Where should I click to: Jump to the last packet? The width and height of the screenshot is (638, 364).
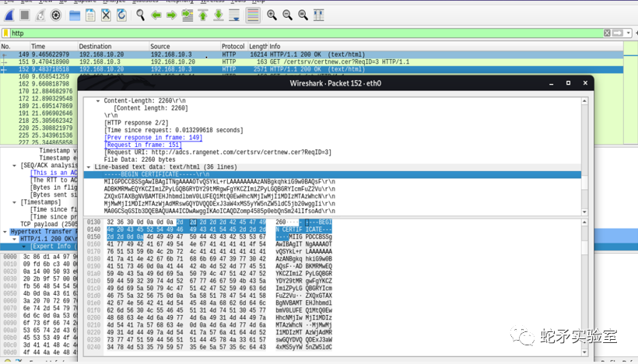pos(219,16)
